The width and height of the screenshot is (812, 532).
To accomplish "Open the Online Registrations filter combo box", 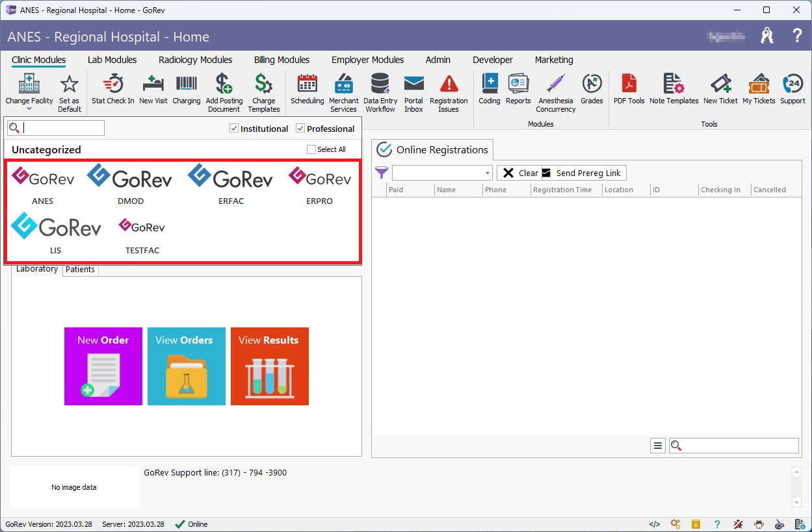I will click(442, 173).
